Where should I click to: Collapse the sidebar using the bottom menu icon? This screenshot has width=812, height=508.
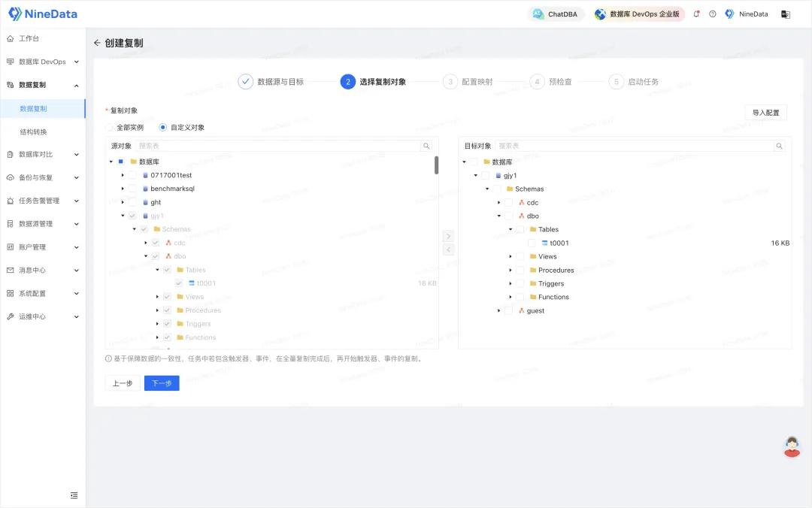point(74,495)
